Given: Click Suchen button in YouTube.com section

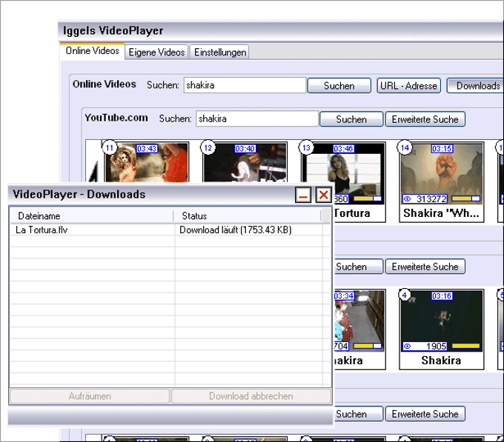Looking at the screenshot, I should [351, 119].
